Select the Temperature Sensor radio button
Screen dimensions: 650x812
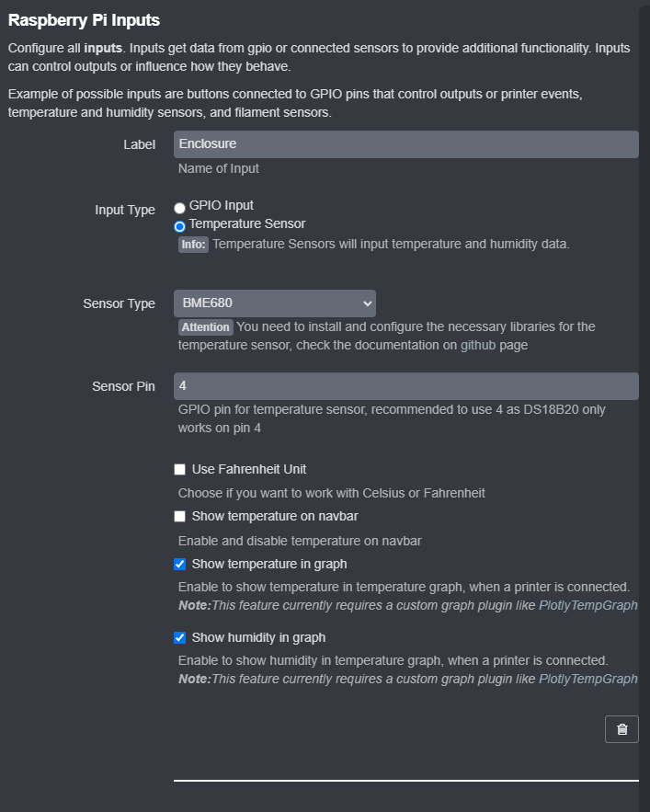click(x=179, y=226)
